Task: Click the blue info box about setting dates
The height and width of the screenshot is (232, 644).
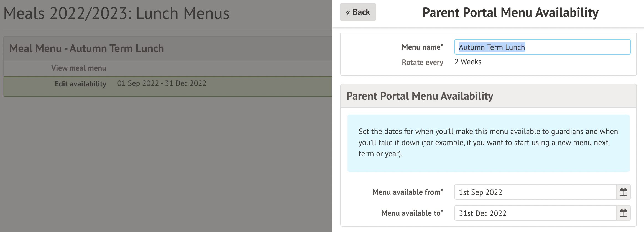Action: point(488,143)
